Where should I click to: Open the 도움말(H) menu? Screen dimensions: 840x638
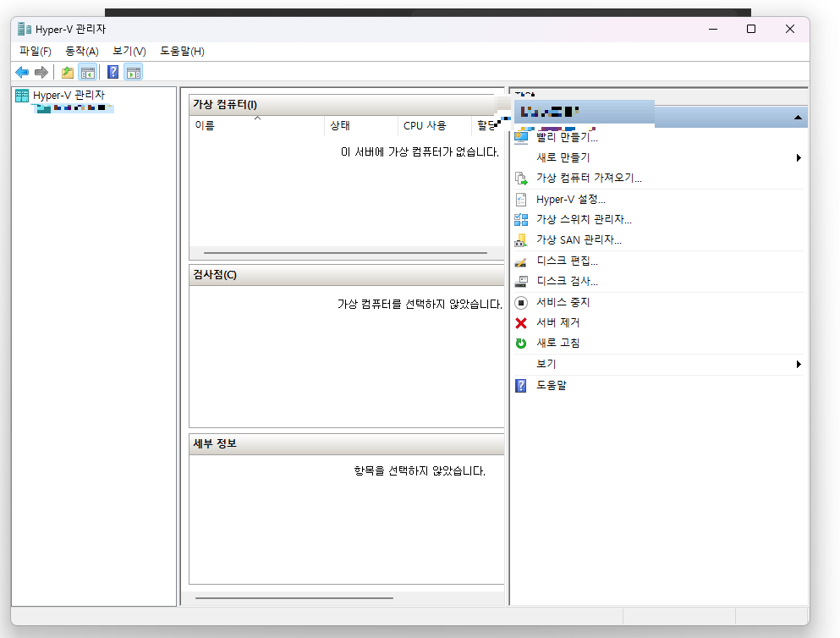182,52
